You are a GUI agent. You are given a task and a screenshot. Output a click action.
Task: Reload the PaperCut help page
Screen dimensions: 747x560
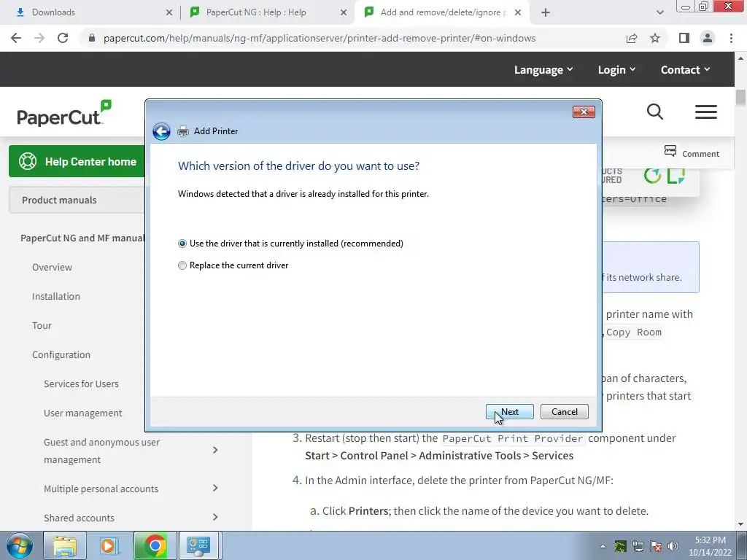tap(63, 38)
